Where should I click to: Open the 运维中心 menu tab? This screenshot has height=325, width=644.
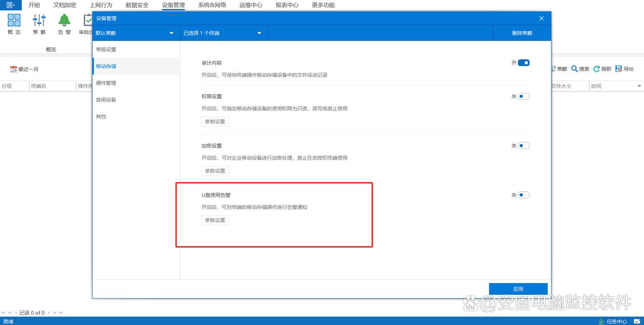pos(251,5)
